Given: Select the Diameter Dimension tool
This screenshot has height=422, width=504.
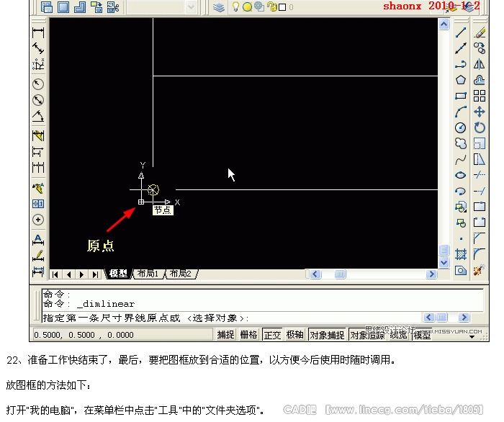Looking at the screenshot, I should (x=38, y=100).
